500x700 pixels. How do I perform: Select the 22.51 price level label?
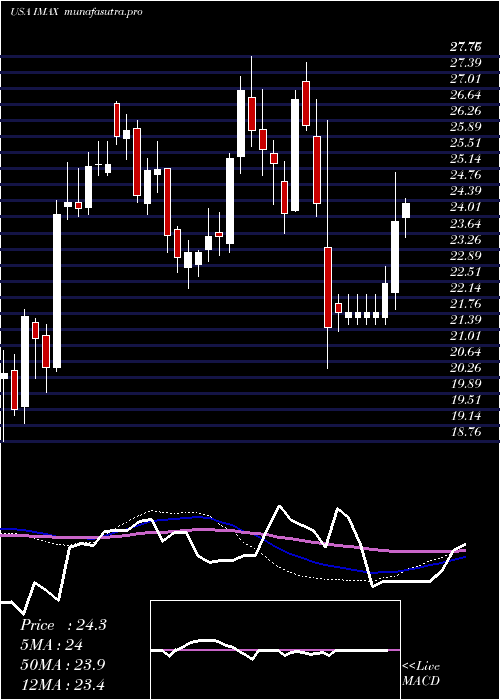[x=466, y=271]
